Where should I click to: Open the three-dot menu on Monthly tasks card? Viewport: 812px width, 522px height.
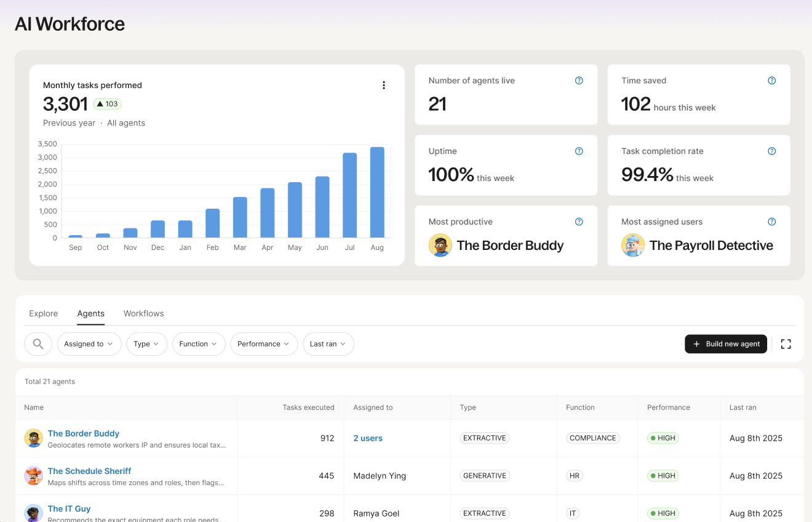384,85
